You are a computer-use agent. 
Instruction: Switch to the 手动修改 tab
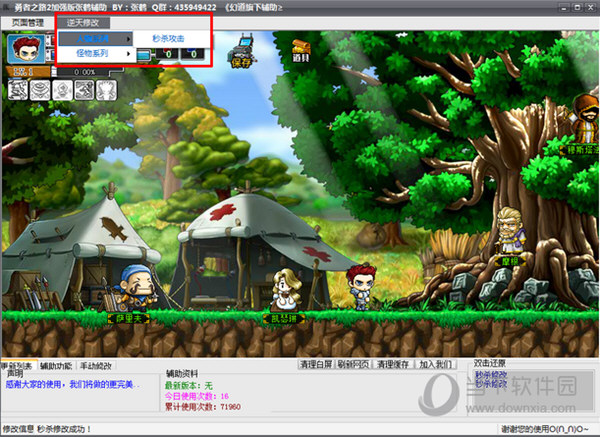click(96, 366)
